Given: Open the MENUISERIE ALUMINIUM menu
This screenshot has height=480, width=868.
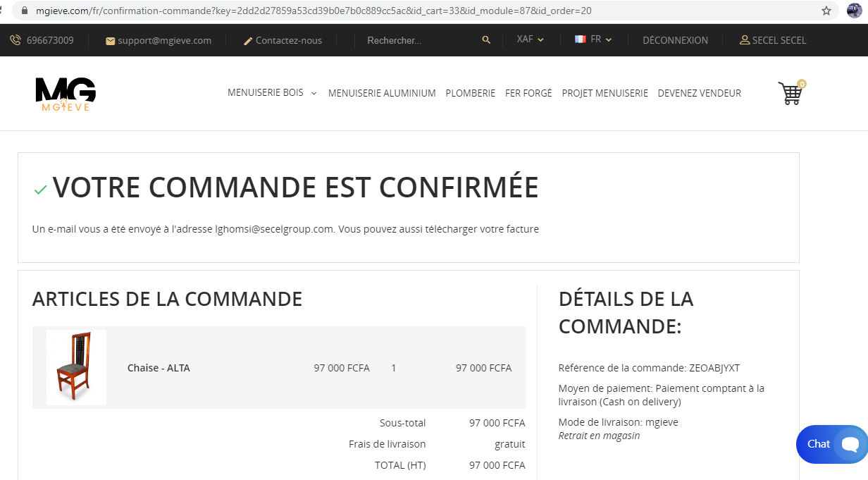Looking at the screenshot, I should pos(382,93).
